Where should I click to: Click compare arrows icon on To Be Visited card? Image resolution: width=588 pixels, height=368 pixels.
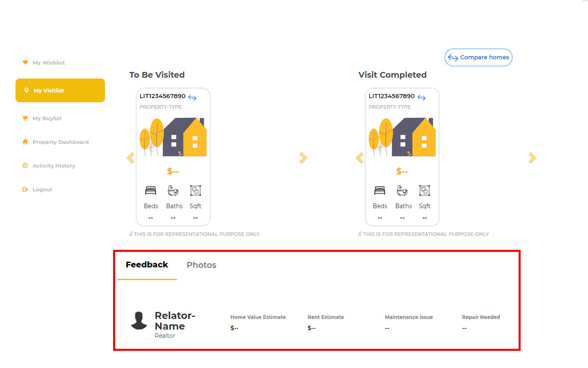click(x=192, y=97)
